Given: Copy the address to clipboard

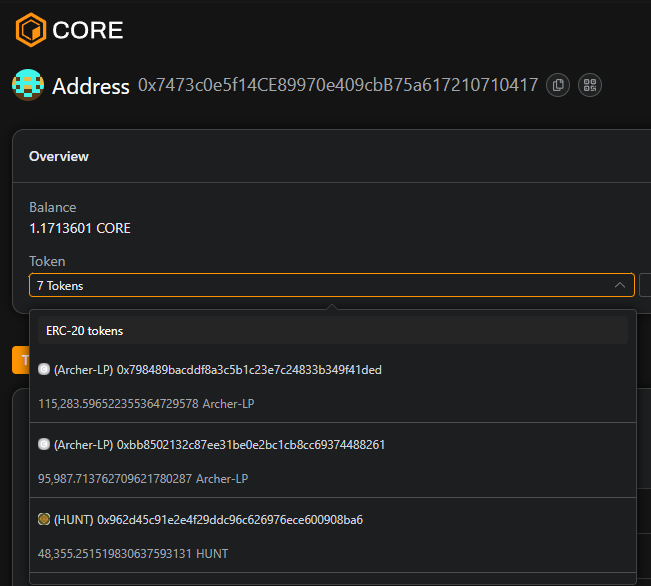Looking at the screenshot, I should coord(558,85).
